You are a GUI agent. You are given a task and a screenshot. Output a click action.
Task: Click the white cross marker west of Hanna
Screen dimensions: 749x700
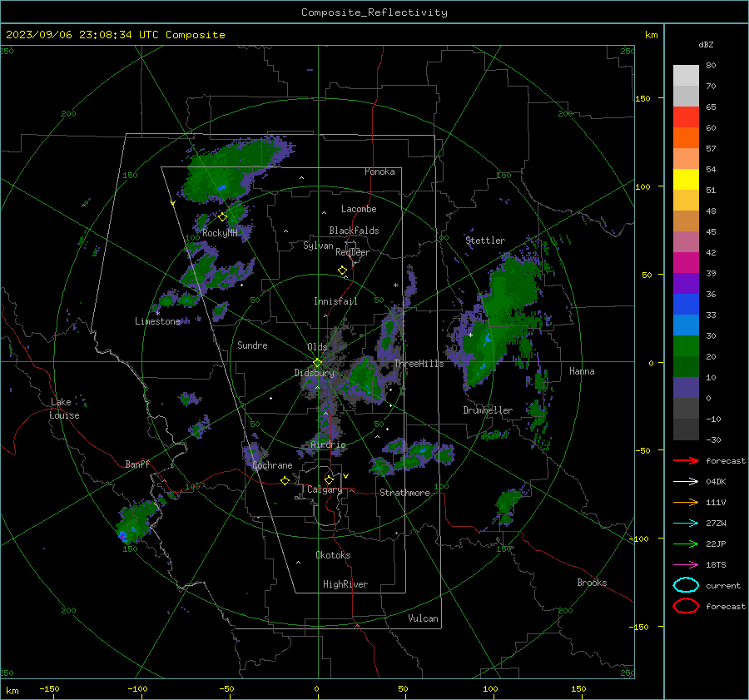(470, 335)
